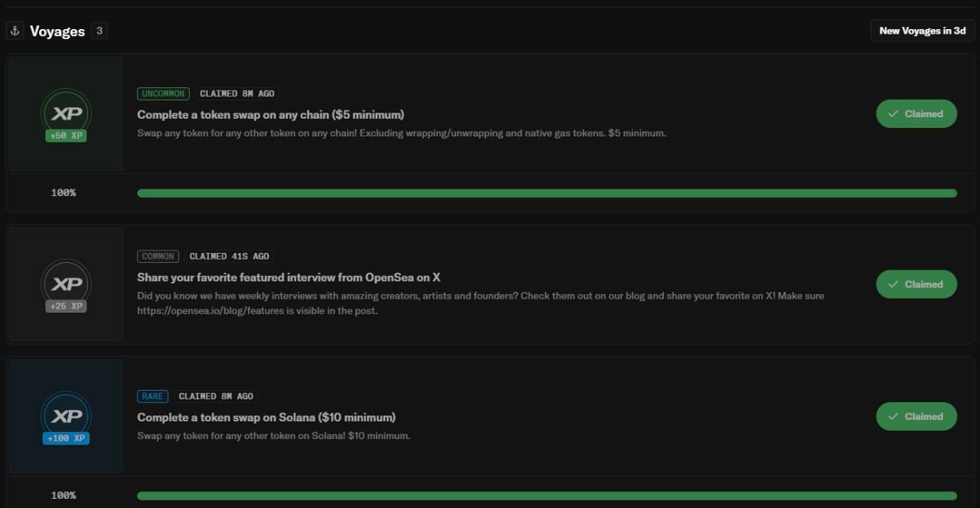The width and height of the screenshot is (980, 508).
Task: Click the blue +100 XP badge label
Action: [66, 438]
